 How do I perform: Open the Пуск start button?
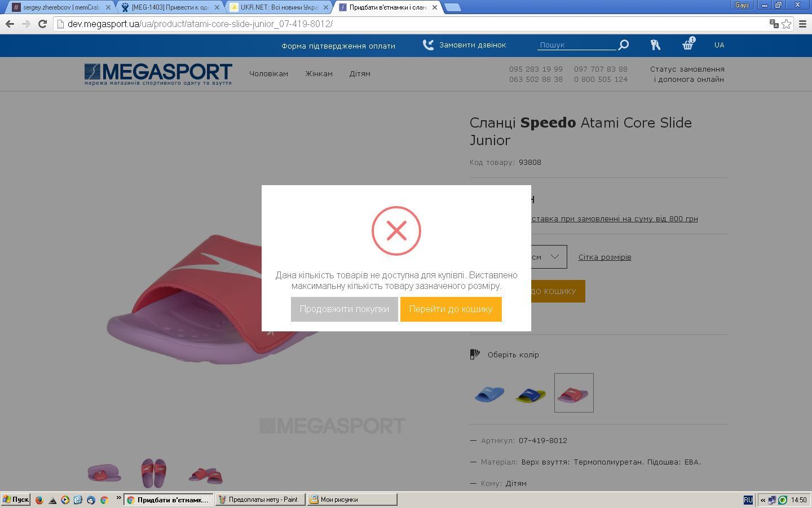click(x=16, y=500)
